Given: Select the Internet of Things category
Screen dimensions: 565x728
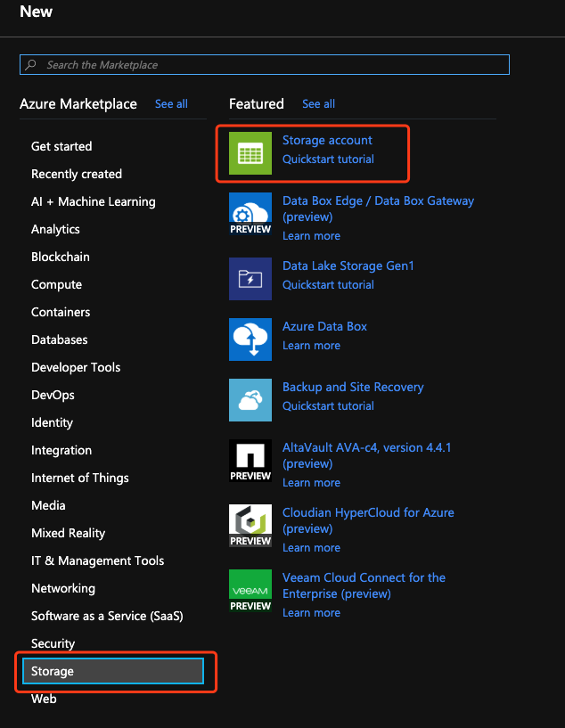Looking at the screenshot, I should click(x=80, y=478).
